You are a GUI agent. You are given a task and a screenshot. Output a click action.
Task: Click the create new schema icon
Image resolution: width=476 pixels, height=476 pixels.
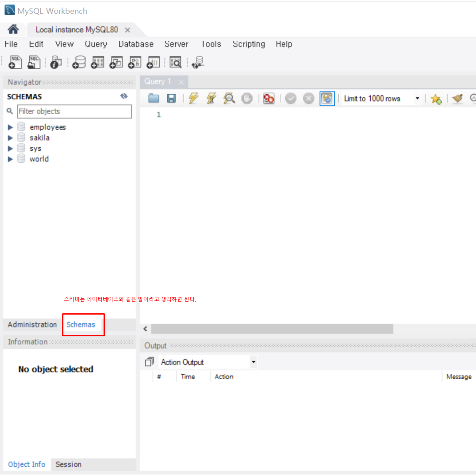[x=79, y=62]
